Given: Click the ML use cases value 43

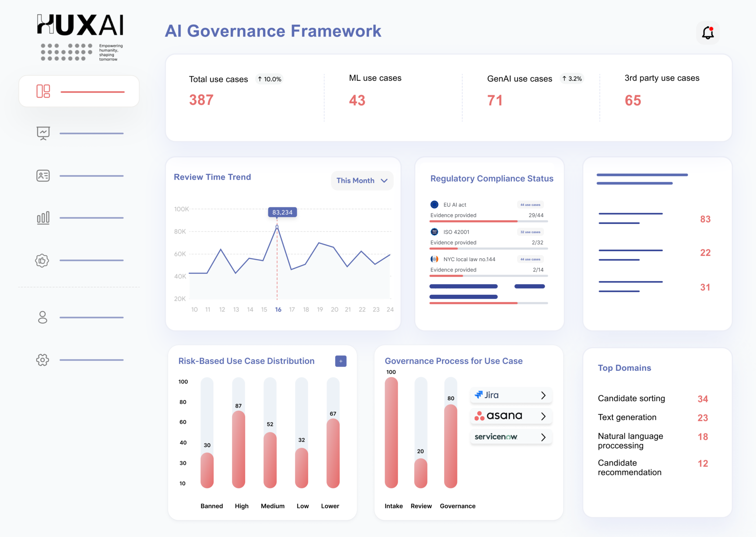Looking at the screenshot, I should pyautogui.click(x=357, y=100).
